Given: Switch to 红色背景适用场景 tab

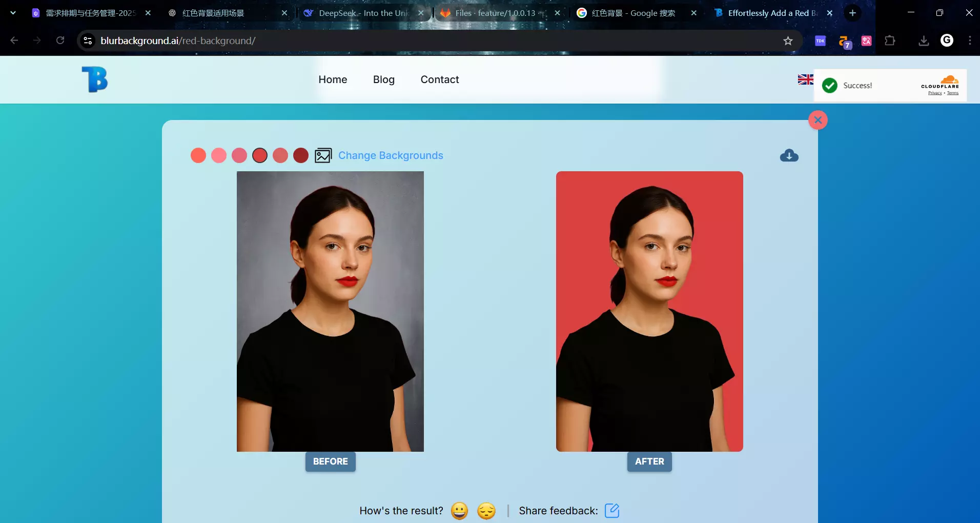Looking at the screenshot, I should click(228, 13).
